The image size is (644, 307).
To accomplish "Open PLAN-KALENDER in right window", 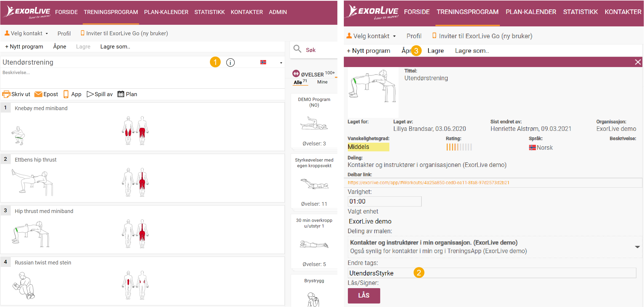I will click(531, 12).
